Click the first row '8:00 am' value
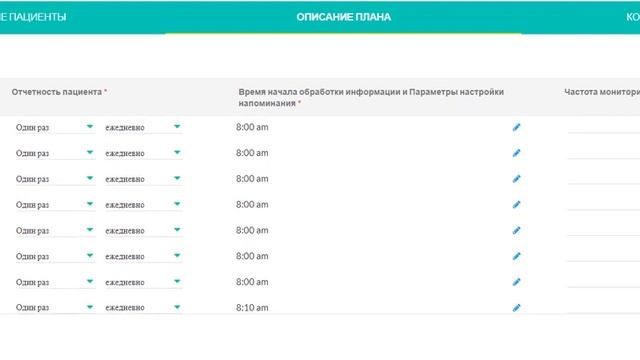The width and height of the screenshot is (640, 360). tap(252, 127)
